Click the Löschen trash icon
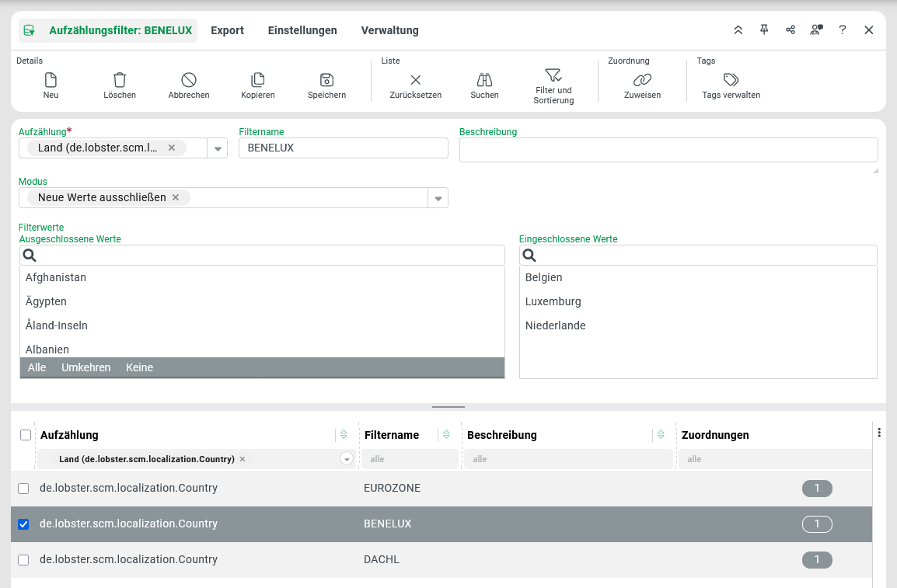Screen dimensions: 897x588 (x=120, y=80)
